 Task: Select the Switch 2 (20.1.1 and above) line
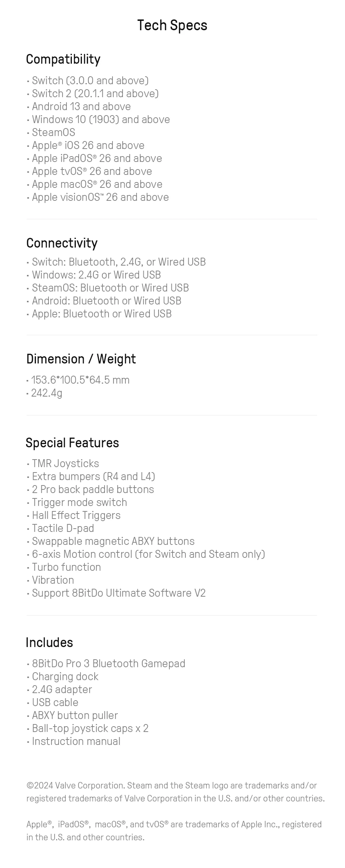point(95,94)
